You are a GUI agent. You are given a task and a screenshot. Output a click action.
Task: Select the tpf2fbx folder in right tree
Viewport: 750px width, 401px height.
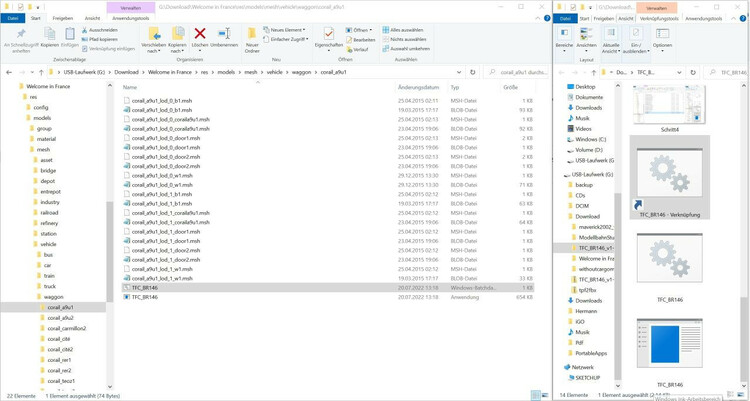click(x=587, y=290)
